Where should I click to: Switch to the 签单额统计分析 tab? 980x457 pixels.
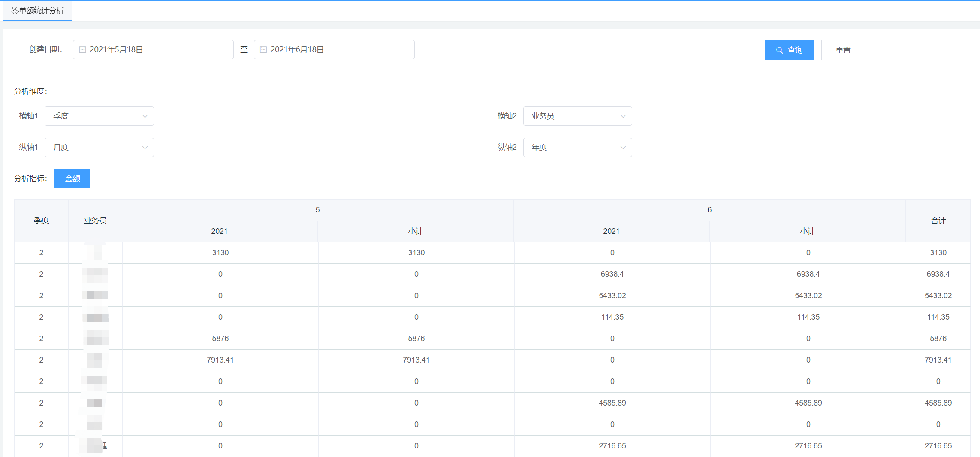tap(38, 11)
